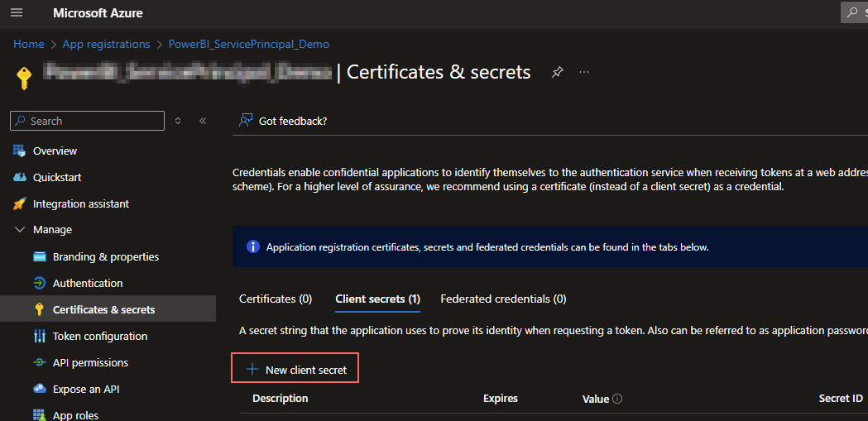Viewport: 868px width, 421px height.
Task: Open Got feedback? link
Action: [x=293, y=121]
